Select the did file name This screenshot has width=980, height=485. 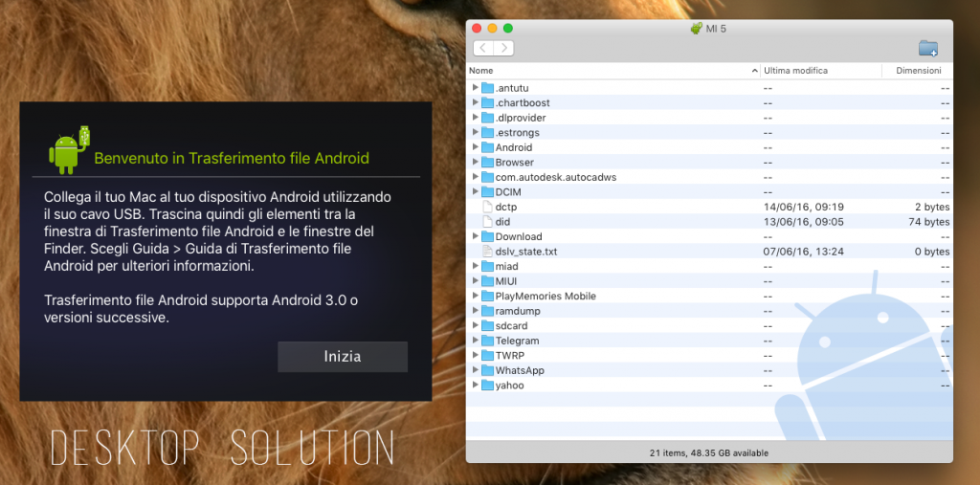point(503,222)
